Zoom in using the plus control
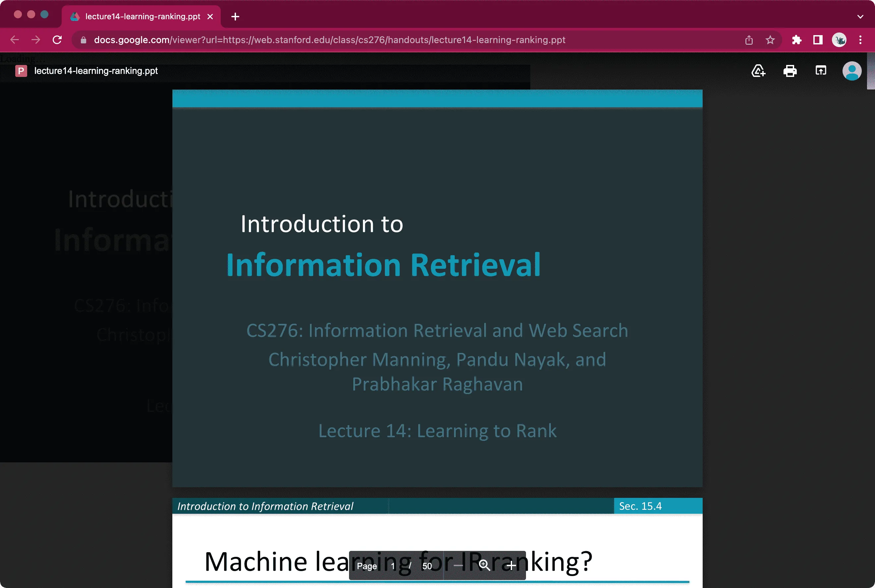The image size is (875, 588). tap(511, 565)
